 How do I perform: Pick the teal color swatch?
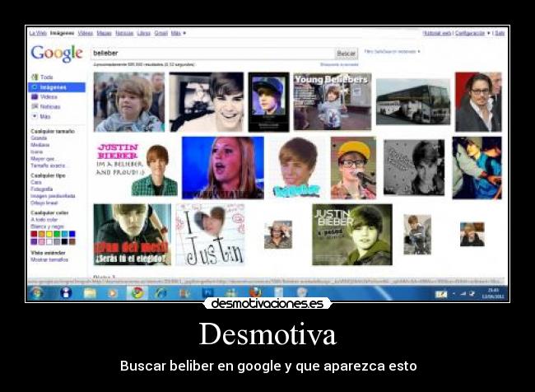coord(64,234)
